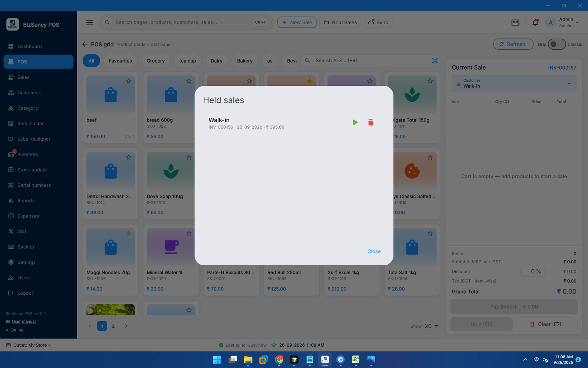Toggle Tata Salt 1kg favourite star

click(x=430, y=233)
